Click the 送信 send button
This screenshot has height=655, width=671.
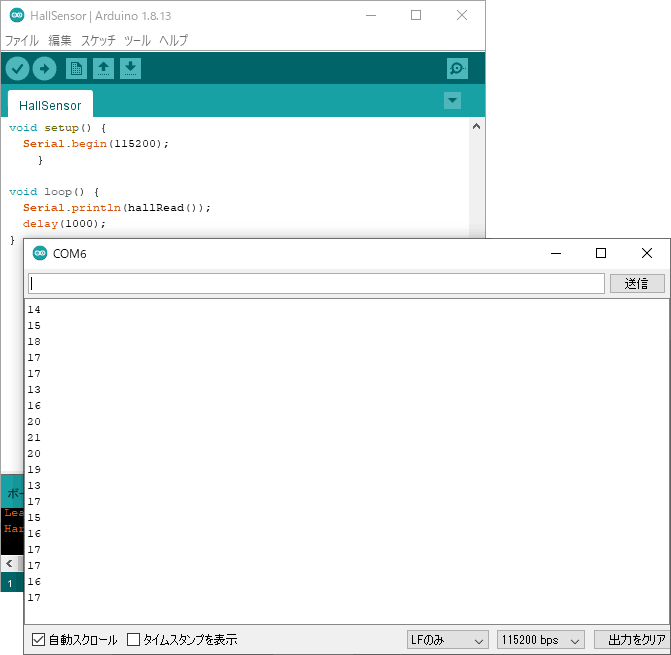tap(637, 283)
